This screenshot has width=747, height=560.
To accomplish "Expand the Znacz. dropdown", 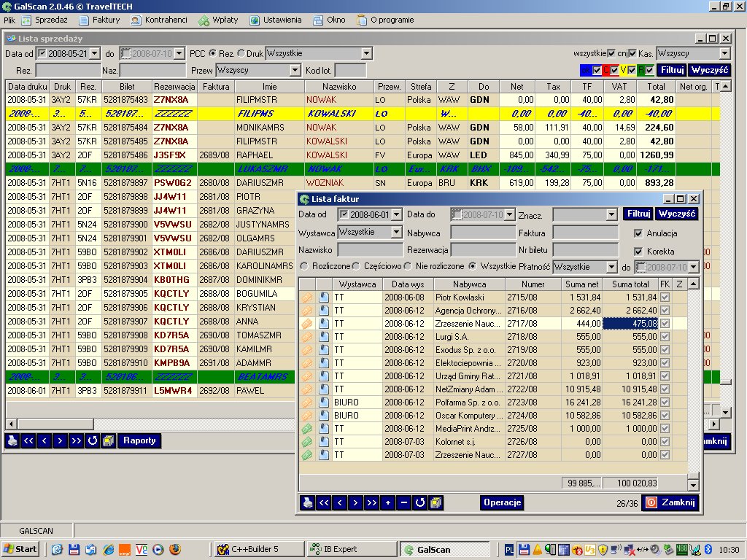I will 612,215.
